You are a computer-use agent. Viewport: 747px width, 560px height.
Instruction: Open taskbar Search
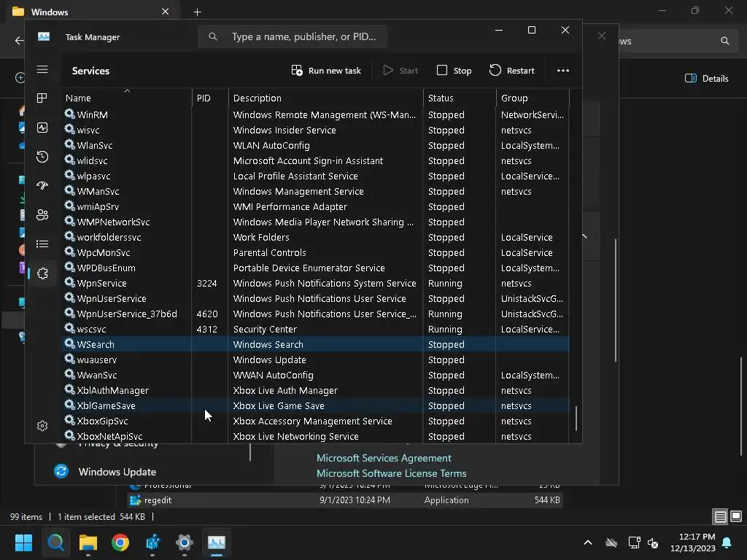click(55, 542)
